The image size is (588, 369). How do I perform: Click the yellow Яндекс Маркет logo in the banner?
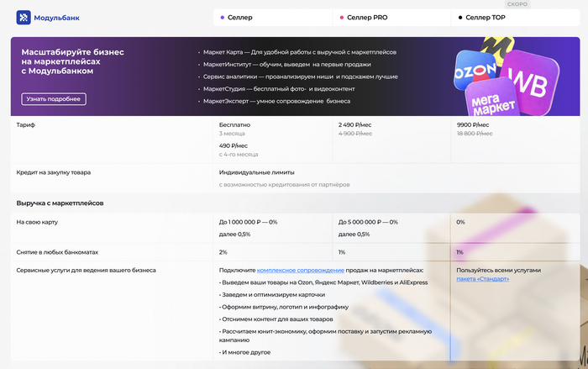497,48
